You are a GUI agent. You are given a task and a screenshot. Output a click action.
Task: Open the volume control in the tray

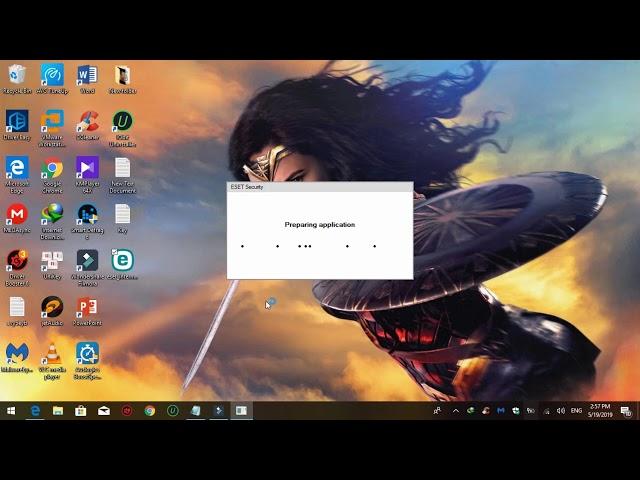click(561, 411)
